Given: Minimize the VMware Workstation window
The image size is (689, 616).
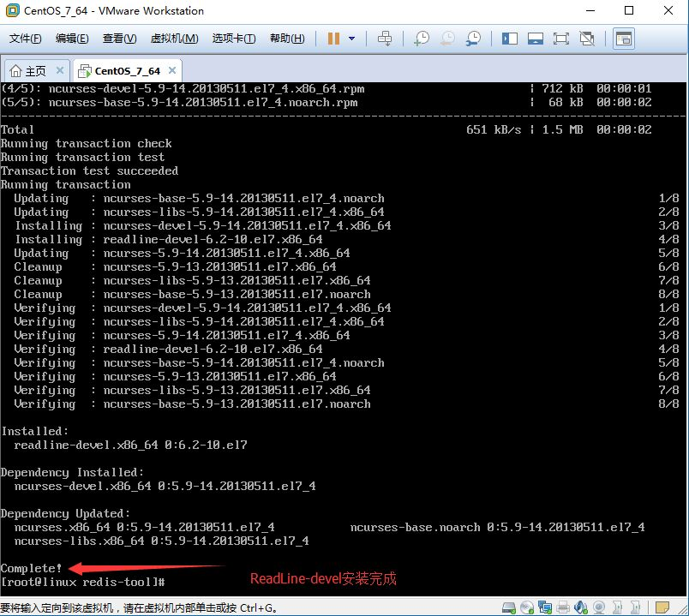Looking at the screenshot, I should pyautogui.click(x=590, y=10).
